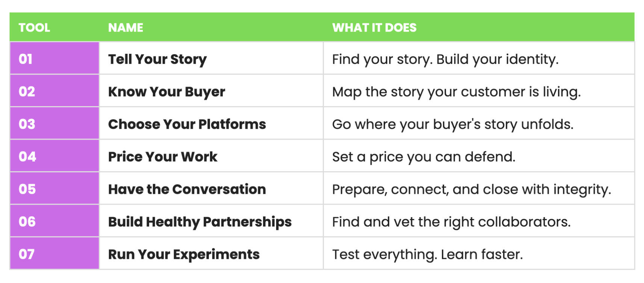Click 'Test everything. Learn faster.' description
Image resolution: width=644 pixels, height=283 pixels.
[x=427, y=254]
